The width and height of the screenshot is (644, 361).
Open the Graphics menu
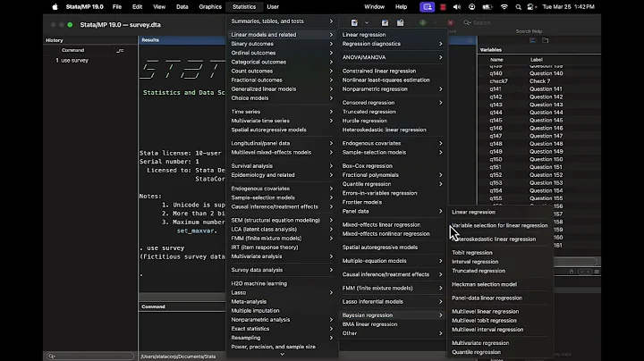point(210,6)
